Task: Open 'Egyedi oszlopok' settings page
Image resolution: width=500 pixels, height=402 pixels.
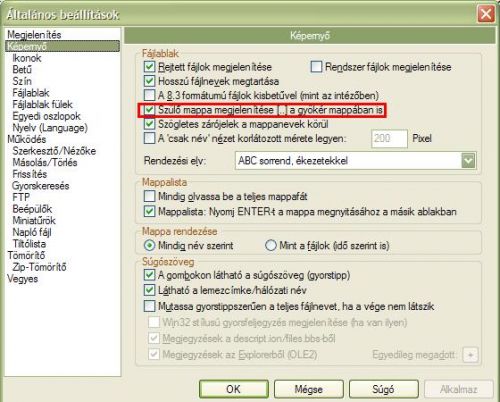Action: click(x=46, y=116)
